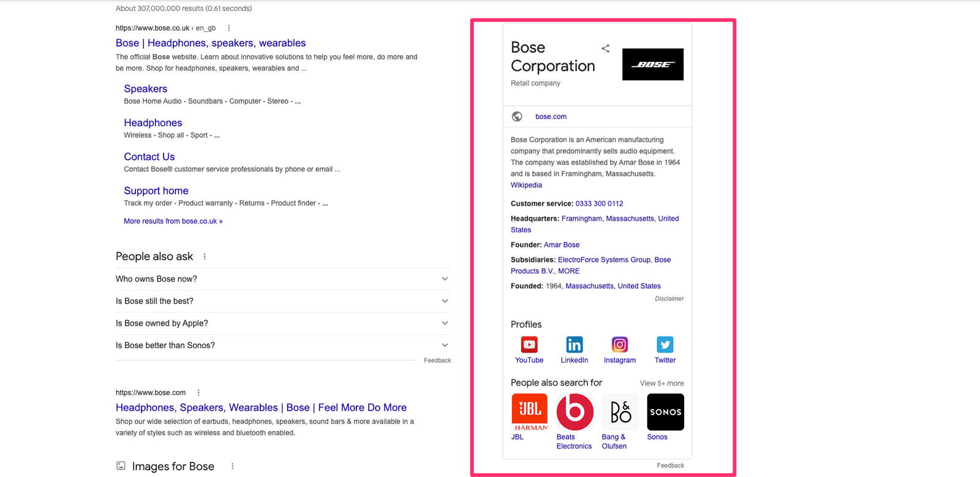980x477 pixels.
Task: Open the Contact Us sitelink
Action: point(149,157)
